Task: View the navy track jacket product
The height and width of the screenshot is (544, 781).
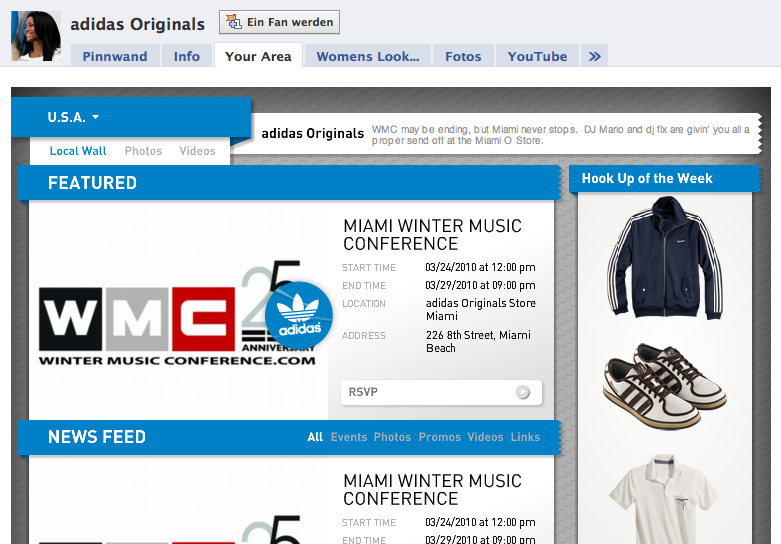Action: coord(665,258)
